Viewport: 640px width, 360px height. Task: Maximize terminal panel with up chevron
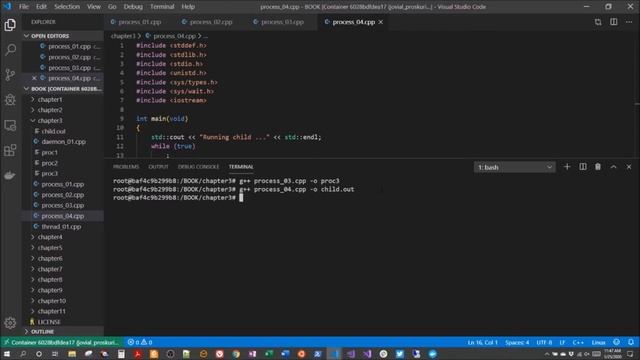point(613,167)
